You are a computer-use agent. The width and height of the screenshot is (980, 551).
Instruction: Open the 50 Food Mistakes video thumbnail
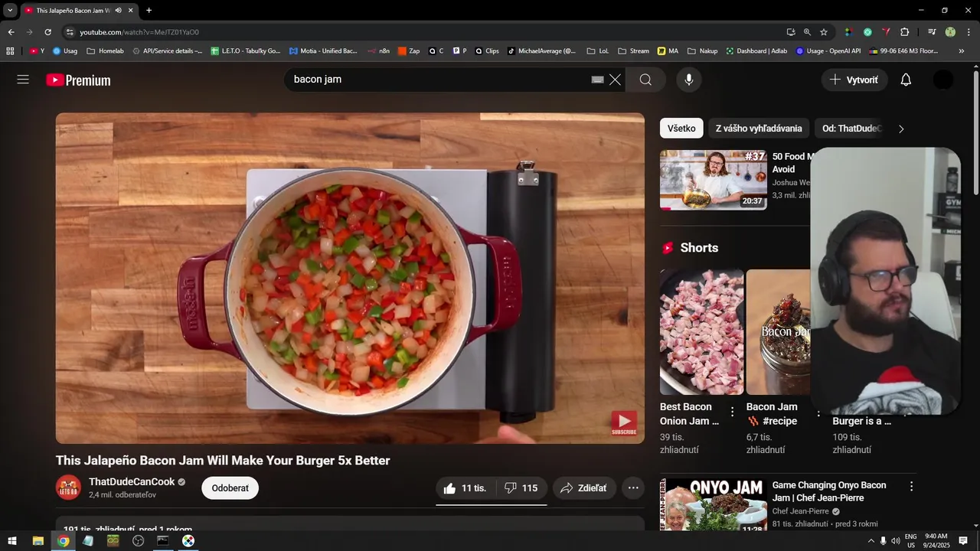(714, 180)
